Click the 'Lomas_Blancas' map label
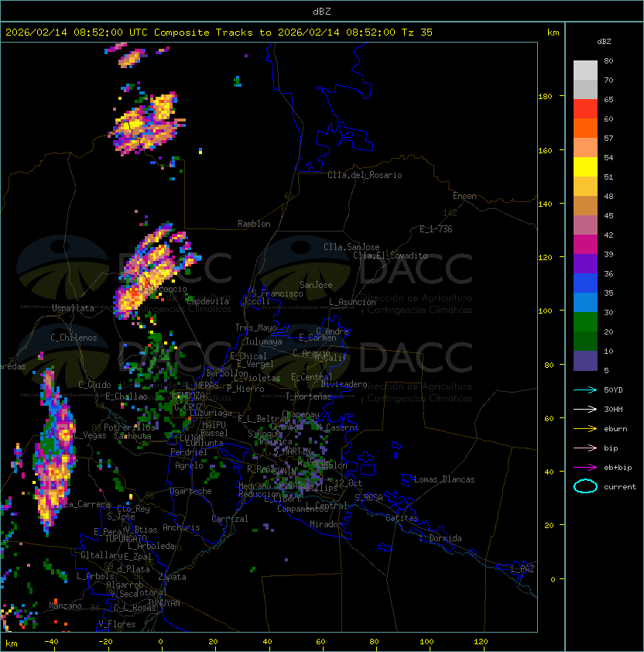This screenshot has height=652, width=644. 444,479
